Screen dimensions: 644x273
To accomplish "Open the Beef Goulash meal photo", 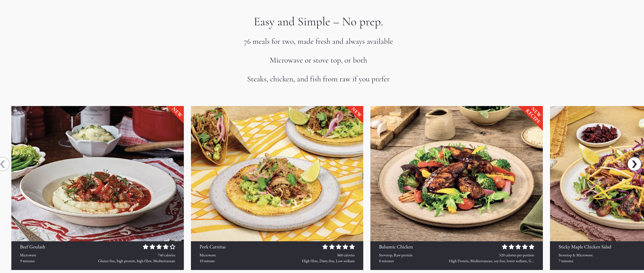I will click(97, 174).
